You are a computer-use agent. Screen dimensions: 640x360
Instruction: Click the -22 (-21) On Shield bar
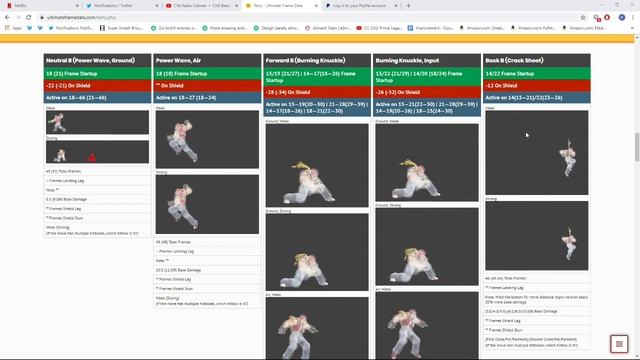pyautogui.click(x=98, y=86)
